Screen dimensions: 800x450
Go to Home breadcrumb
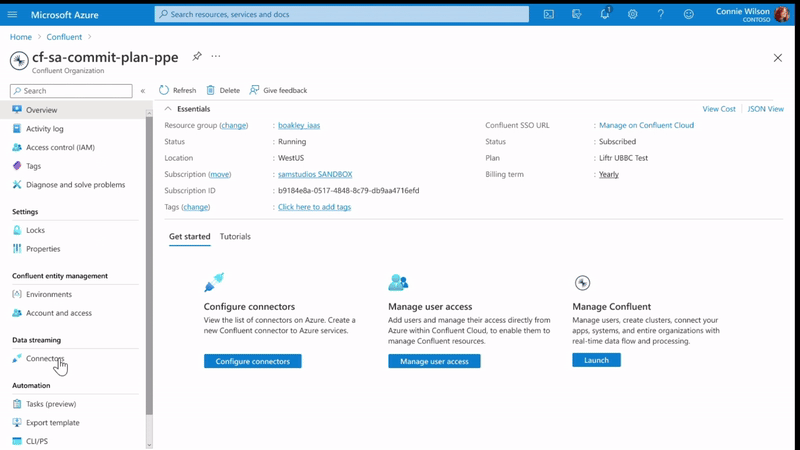21,37
